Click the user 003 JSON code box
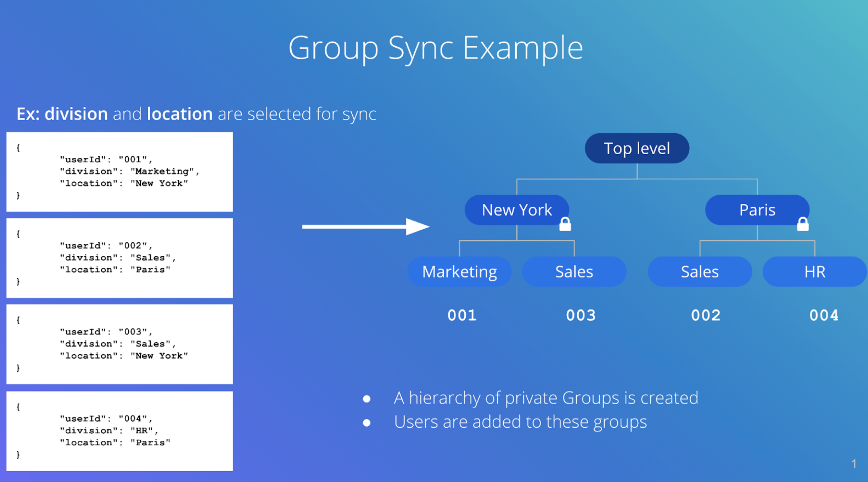868x482 pixels. tap(120, 344)
